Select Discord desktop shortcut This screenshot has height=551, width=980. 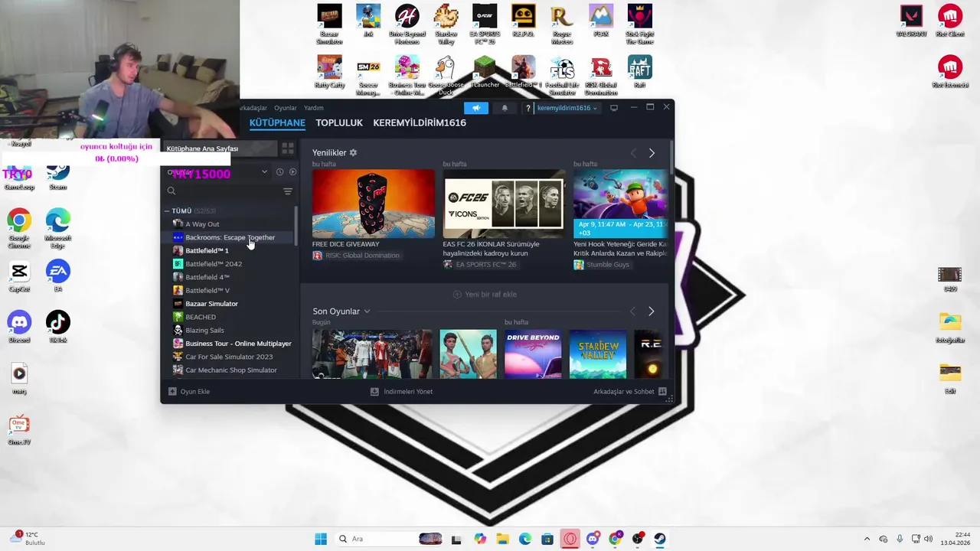coord(19,327)
